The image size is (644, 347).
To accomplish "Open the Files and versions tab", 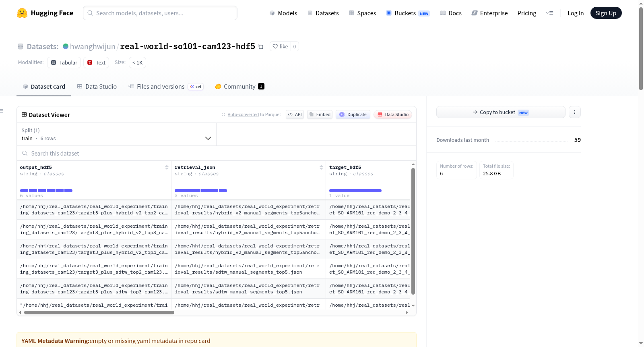I will 165,86.
